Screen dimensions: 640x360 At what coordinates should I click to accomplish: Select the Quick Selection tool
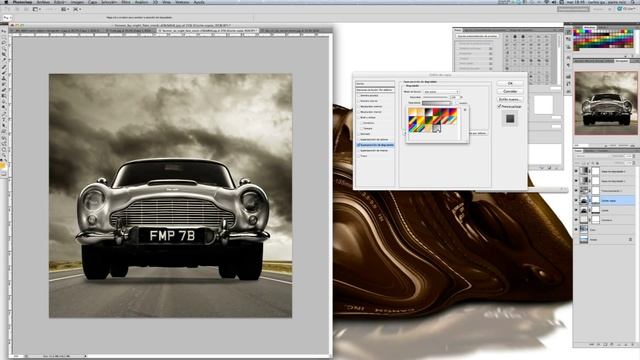click(x=4, y=49)
